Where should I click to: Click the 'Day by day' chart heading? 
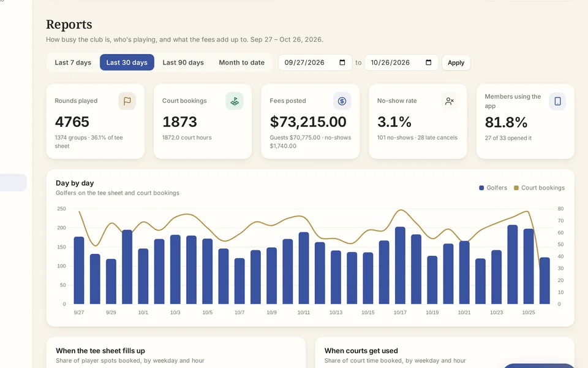(75, 183)
